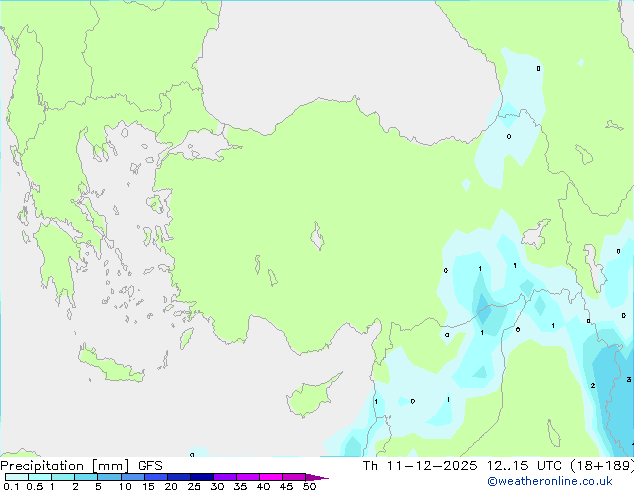Click the '0.1' legend scale label

pos(11,486)
